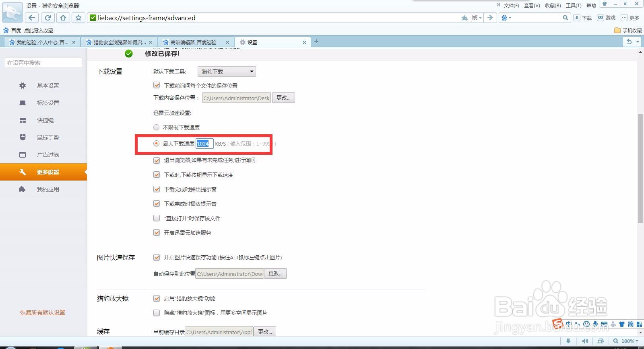
Task: Toggle 退出浏览器,如果有未完成任务,进行询问 checkbox
Action: tap(157, 160)
